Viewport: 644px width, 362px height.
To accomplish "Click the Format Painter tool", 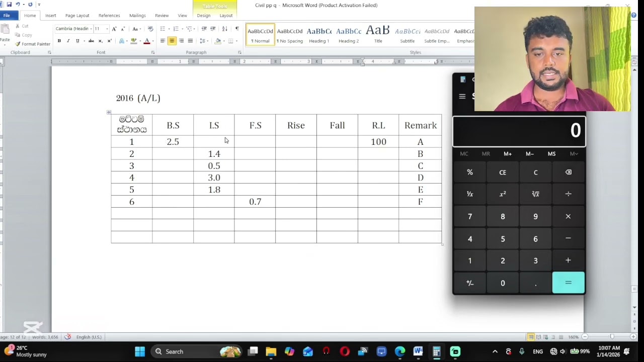I will (x=33, y=44).
